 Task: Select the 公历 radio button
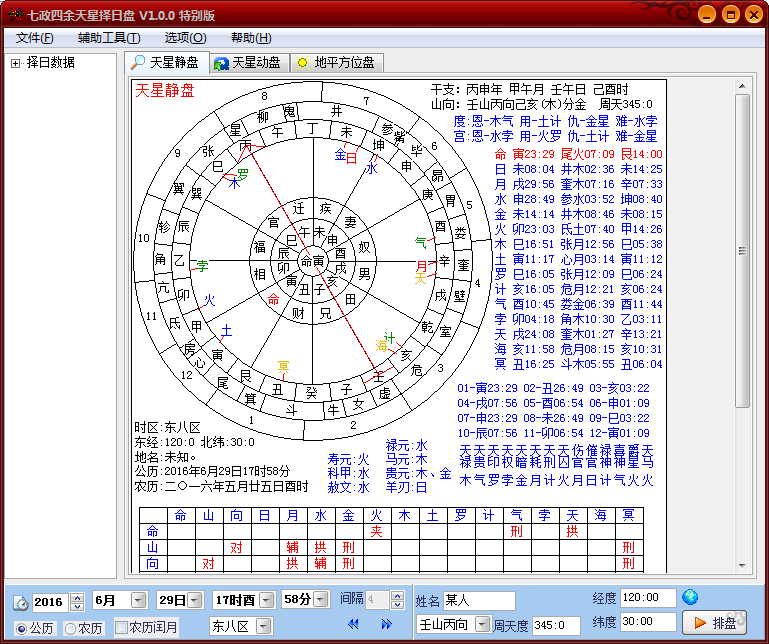[x=21, y=628]
